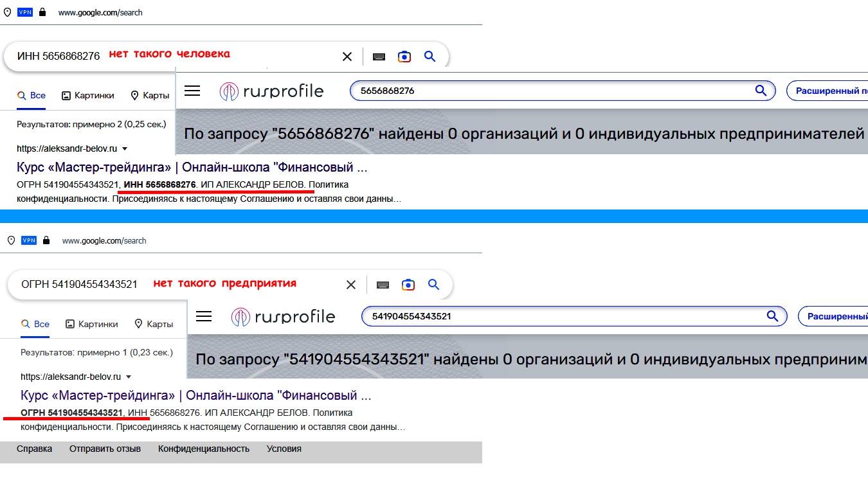Click bold 'ИНН 5656868276' in upper snippet
The image size is (868, 482).
[x=159, y=185]
